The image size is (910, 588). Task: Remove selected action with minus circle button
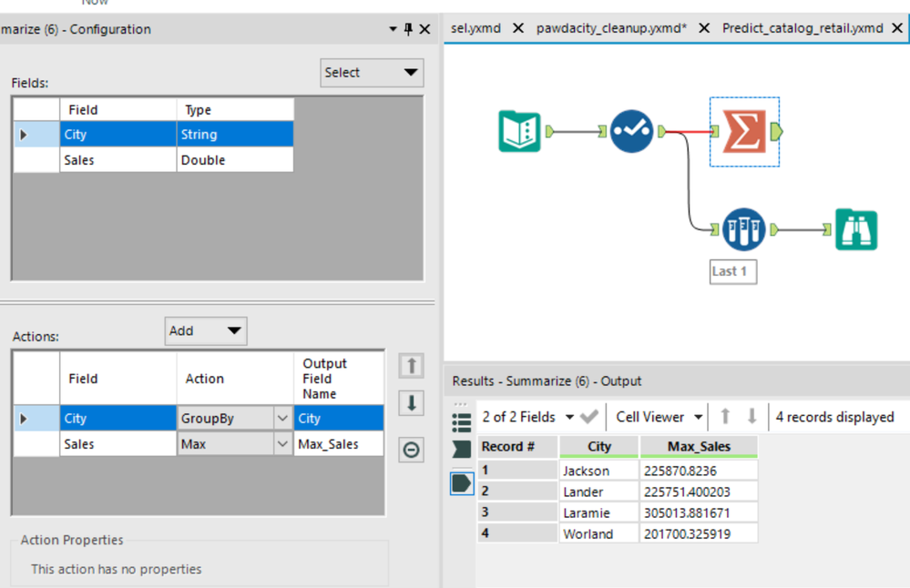[x=412, y=450]
